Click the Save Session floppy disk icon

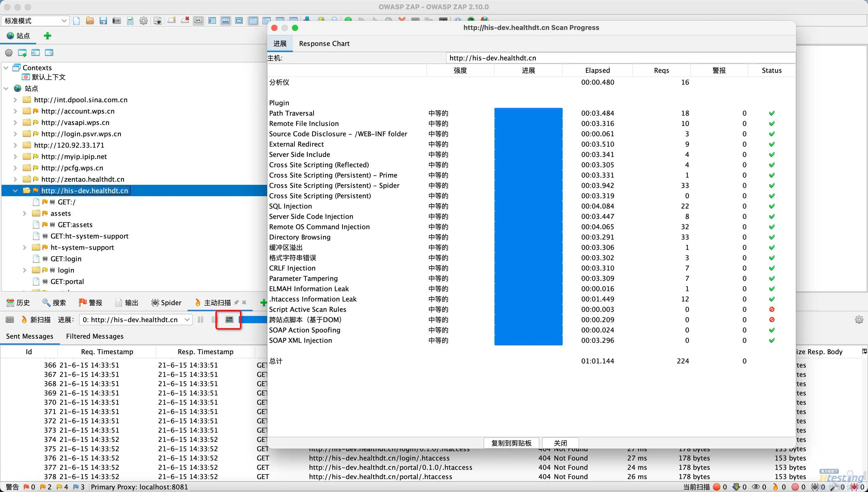[103, 21]
